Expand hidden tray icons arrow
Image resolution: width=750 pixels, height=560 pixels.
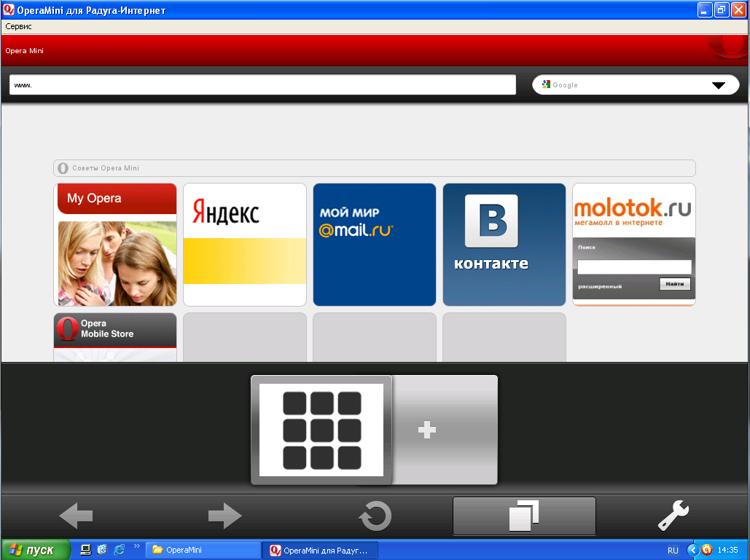click(692, 550)
